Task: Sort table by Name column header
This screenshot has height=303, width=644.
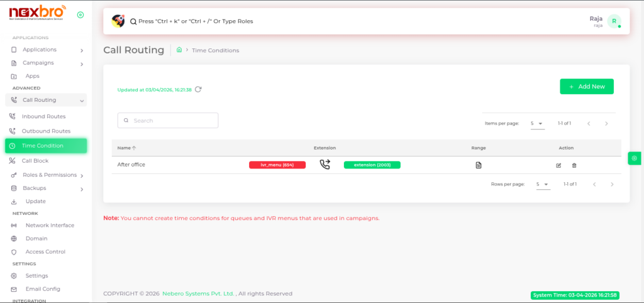Action: coord(124,148)
